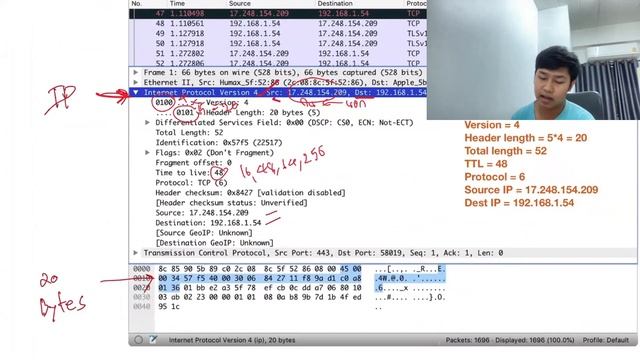Select the 'Source: 17.248.154.209' field
640x360 pixels.
(202, 213)
